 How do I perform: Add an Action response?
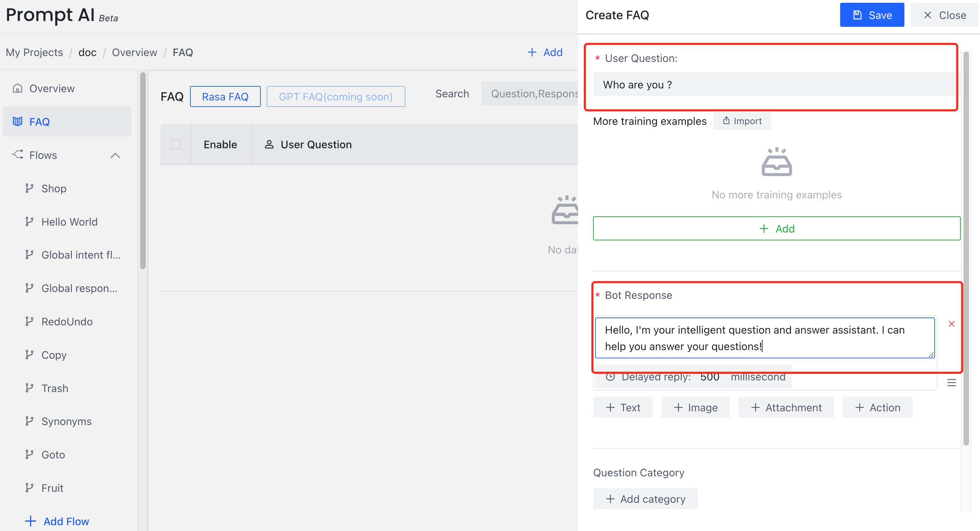click(877, 407)
